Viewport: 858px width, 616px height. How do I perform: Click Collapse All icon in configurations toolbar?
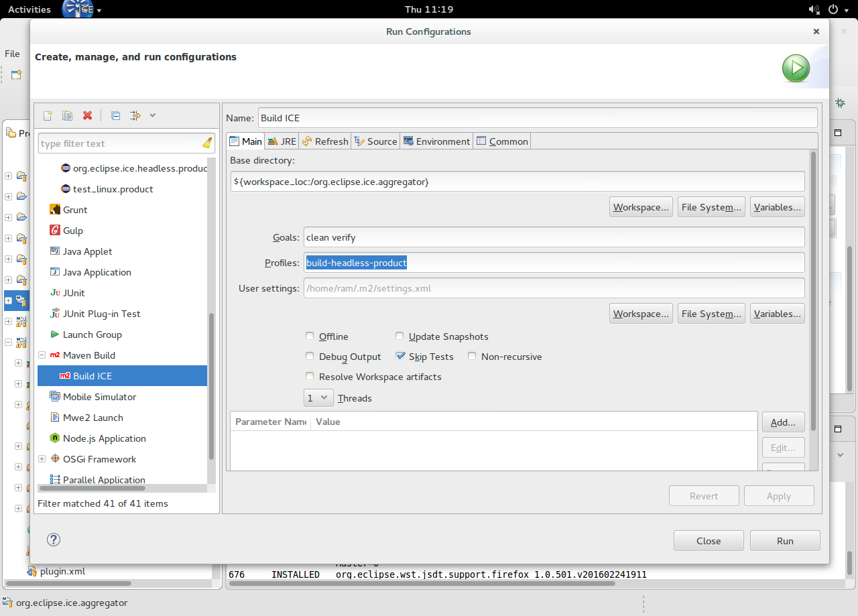tap(115, 115)
